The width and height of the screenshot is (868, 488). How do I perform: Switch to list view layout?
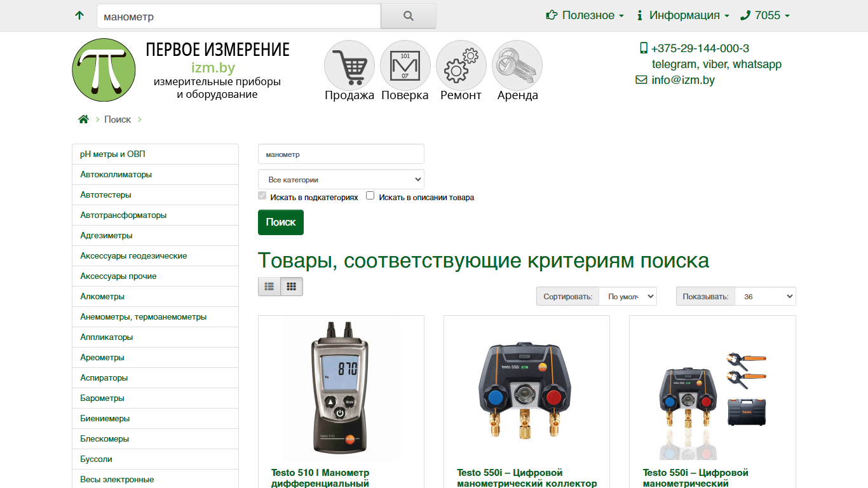click(269, 287)
